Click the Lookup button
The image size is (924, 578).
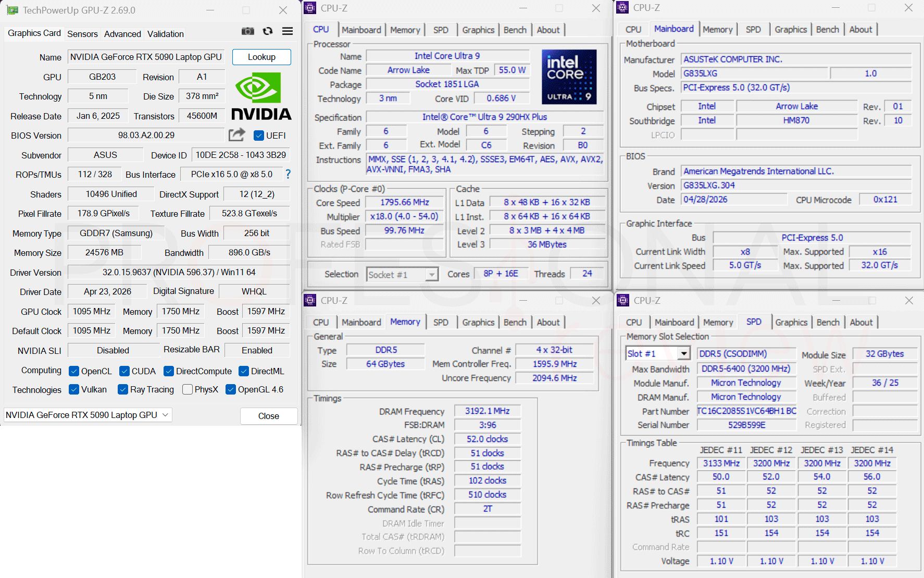261,57
